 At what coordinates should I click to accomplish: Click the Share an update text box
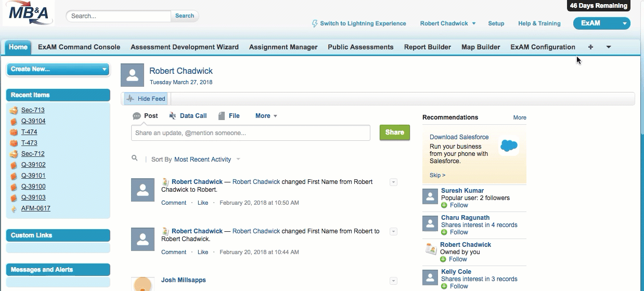(x=251, y=133)
